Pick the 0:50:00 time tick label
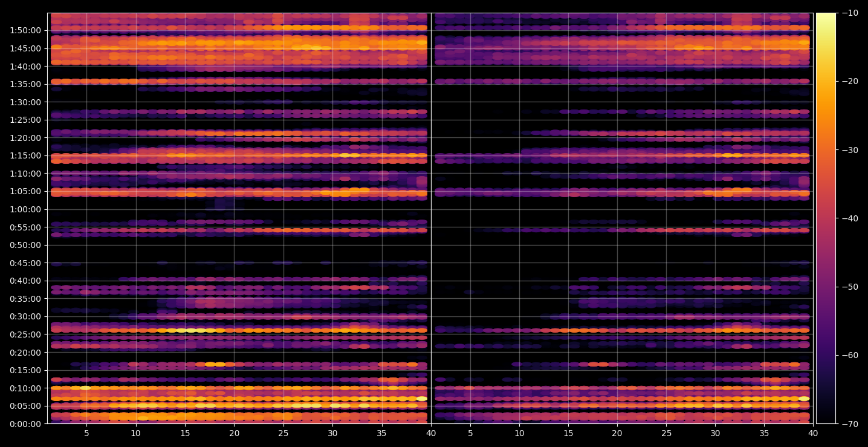 [x=25, y=245]
